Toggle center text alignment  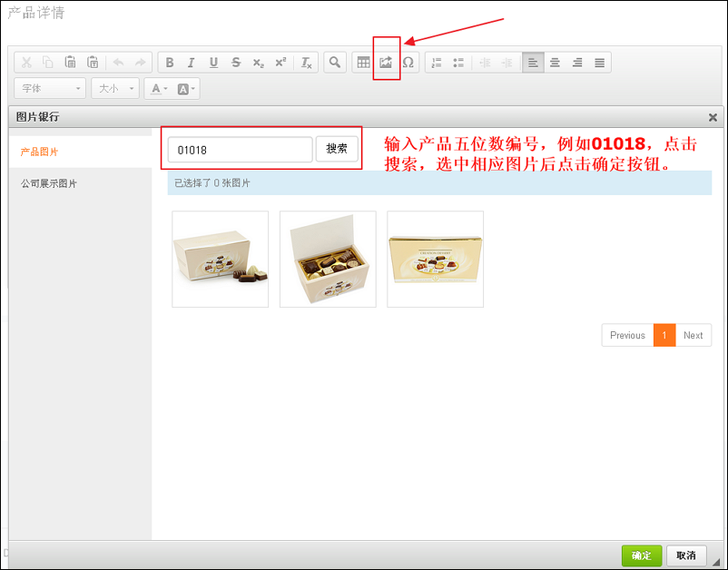(x=555, y=63)
